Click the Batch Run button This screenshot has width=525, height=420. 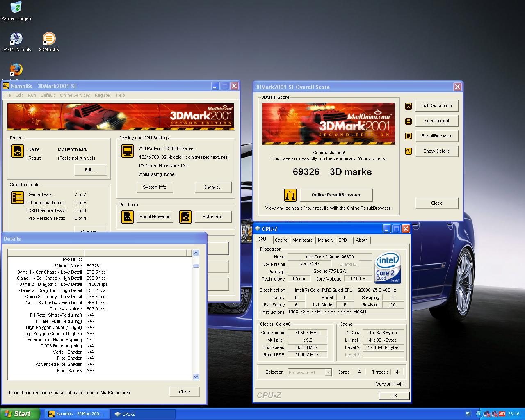pyautogui.click(x=213, y=217)
